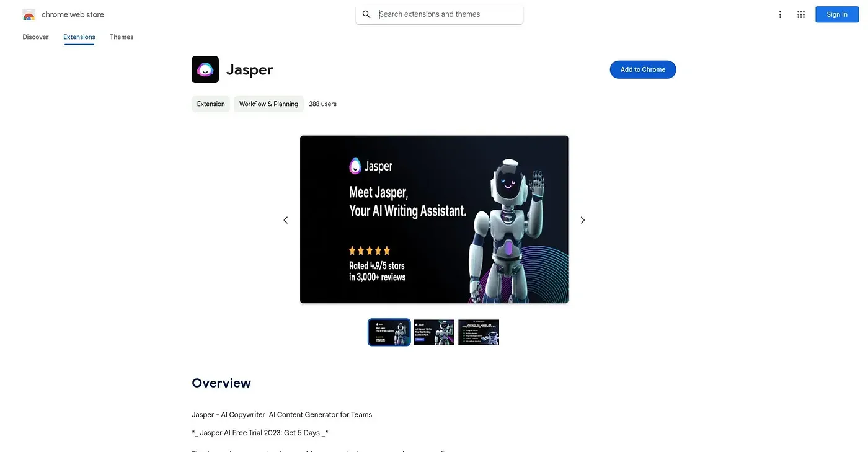Go to the Themes tab
The height and width of the screenshot is (452, 868).
tap(122, 37)
